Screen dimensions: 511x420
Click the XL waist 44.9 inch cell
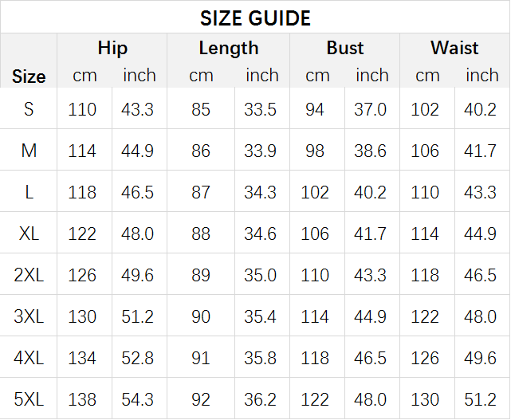click(481, 234)
